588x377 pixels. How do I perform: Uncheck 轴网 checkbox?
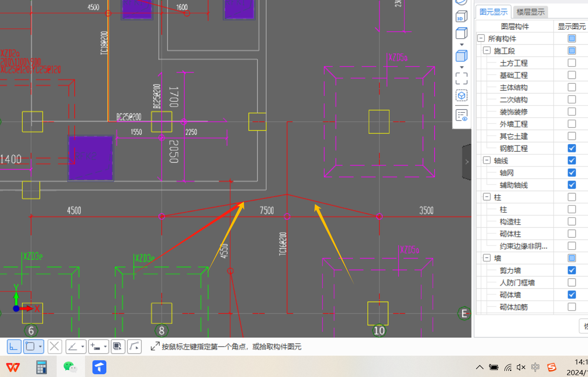coord(572,173)
